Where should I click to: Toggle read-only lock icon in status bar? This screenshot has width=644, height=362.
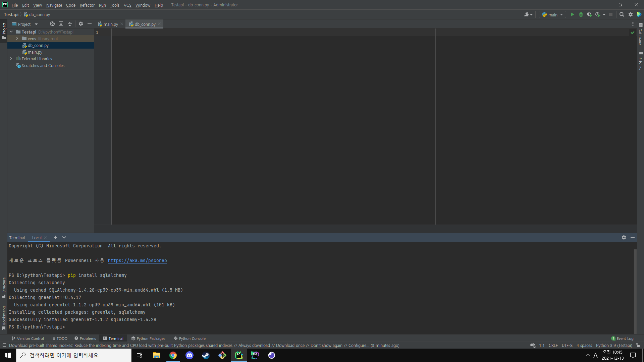point(638,345)
